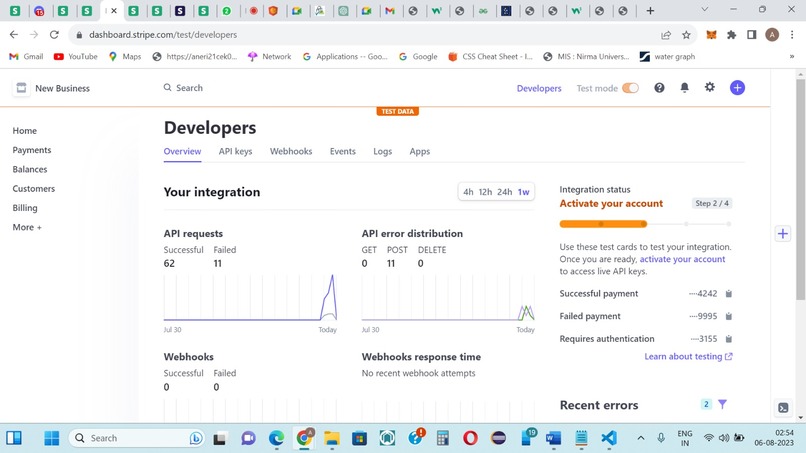Click the integration status progress bar
The width and height of the screenshot is (806, 453).
tap(645, 224)
